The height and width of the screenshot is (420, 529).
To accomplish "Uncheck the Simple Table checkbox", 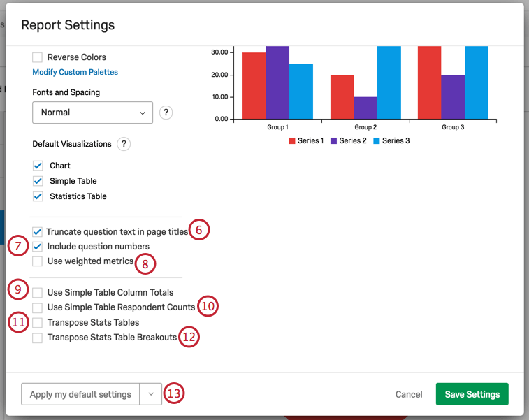I will point(38,182).
